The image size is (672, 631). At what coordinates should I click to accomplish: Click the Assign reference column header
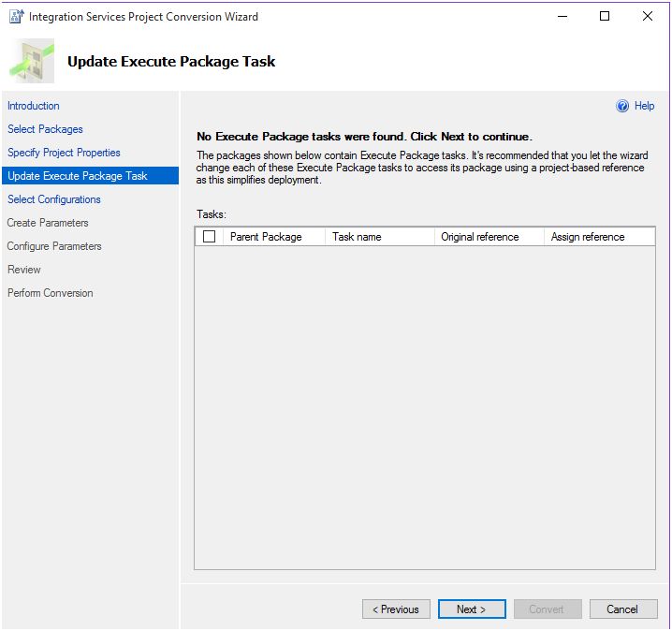point(599,237)
